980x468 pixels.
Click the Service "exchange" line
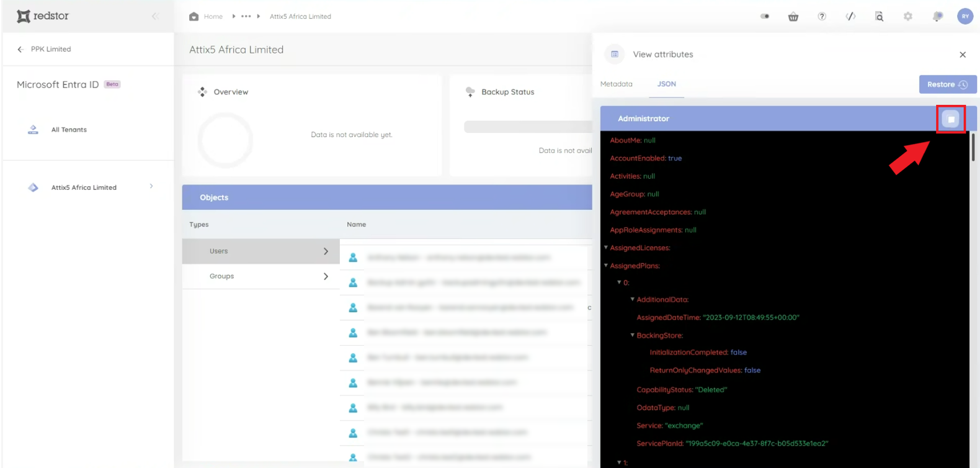tap(670, 426)
